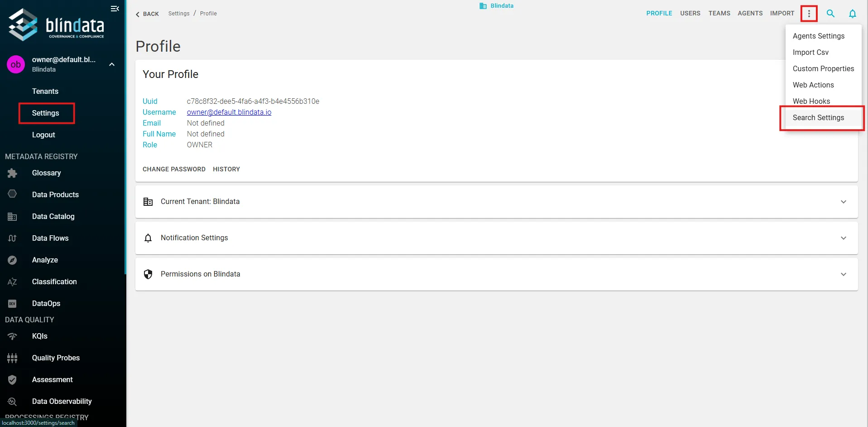Expand the Current Tenant: Blindata panel
868x427 pixels.
tap(496, 202)
